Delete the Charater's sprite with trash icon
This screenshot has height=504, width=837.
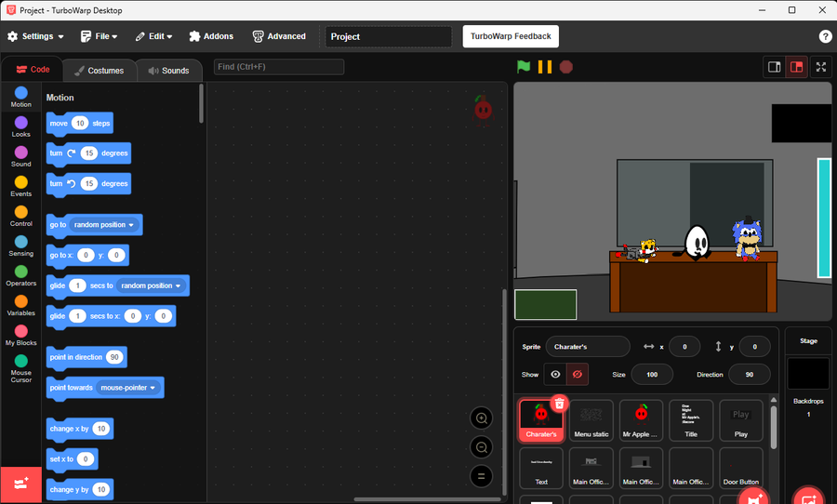point(560,404)
